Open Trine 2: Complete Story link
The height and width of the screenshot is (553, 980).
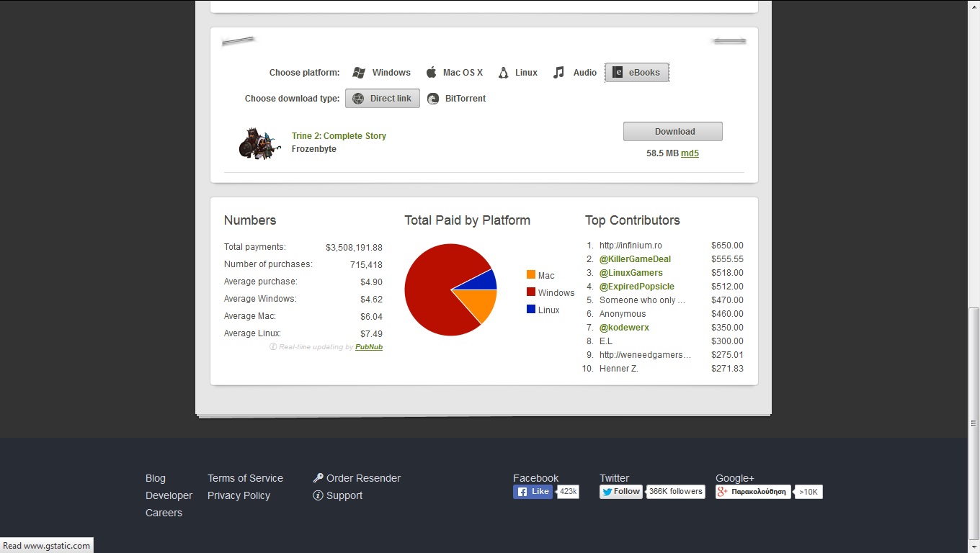(339, 136)
